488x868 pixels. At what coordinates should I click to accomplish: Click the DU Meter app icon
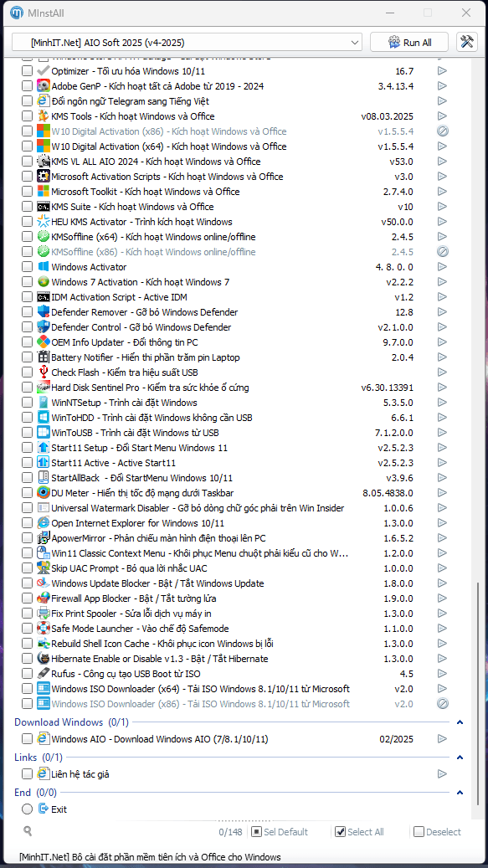[44, 493]
